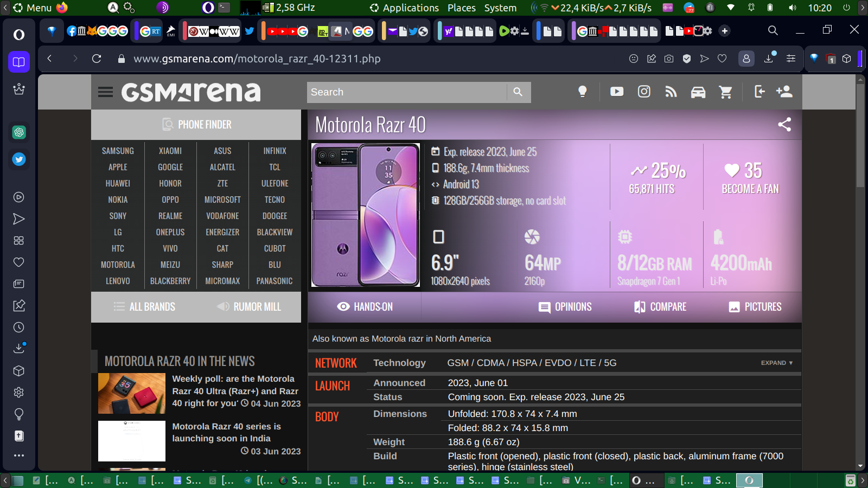Open the All Brands list
The height and width of the screenshot is (488, 868).
point(144,307)
